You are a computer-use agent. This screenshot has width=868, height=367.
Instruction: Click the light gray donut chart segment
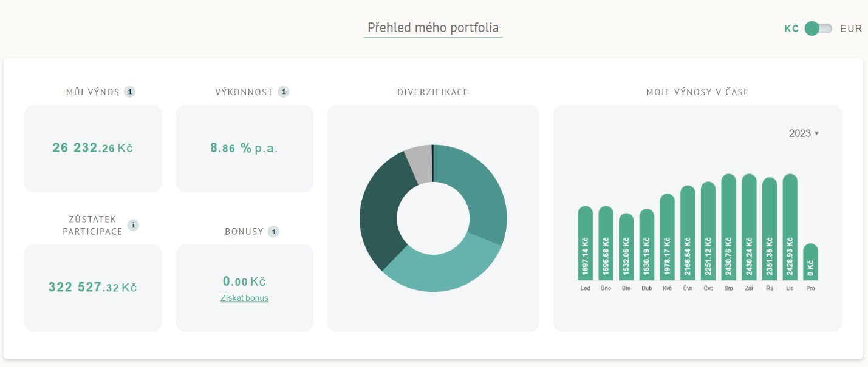pyautogui.click(x=419, y=164)
